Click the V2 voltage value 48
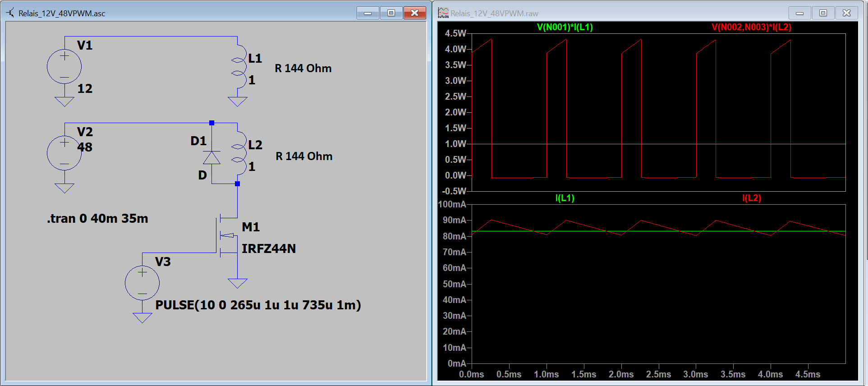 (x=85, y=147)
